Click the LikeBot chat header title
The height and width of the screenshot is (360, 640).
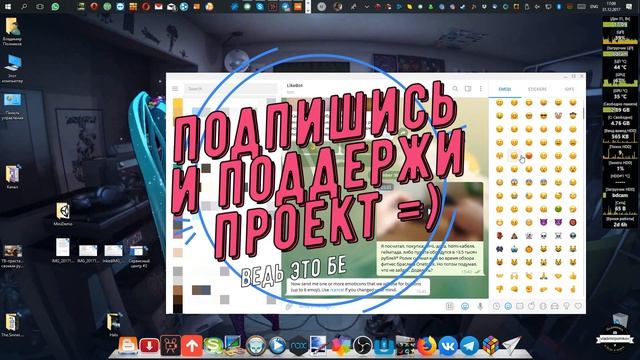coord(295,85)
